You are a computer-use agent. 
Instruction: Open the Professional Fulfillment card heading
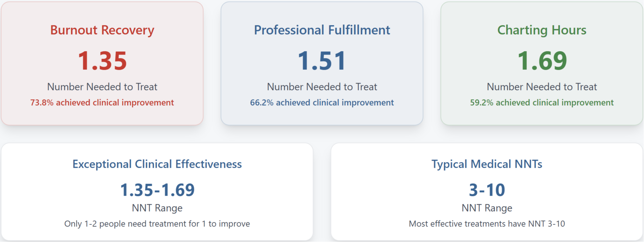[322, 30]
